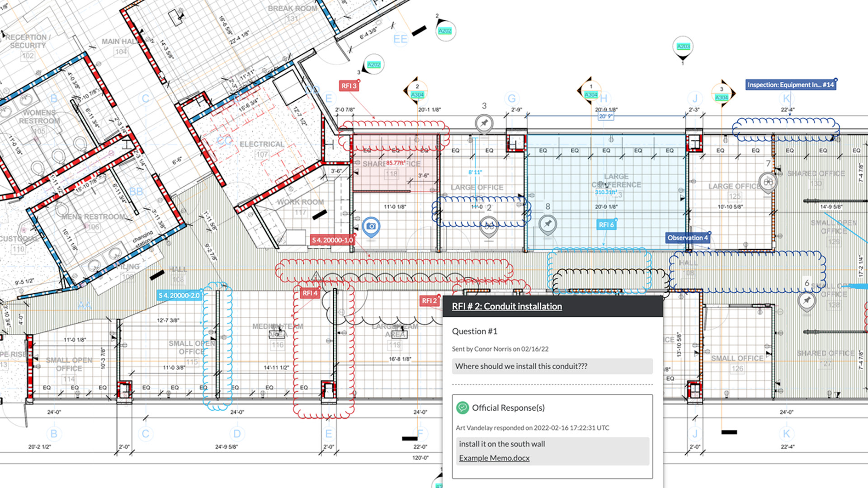
Task: Click the RFI # 2: Conduit installation title
Action: tap(506, 306)
